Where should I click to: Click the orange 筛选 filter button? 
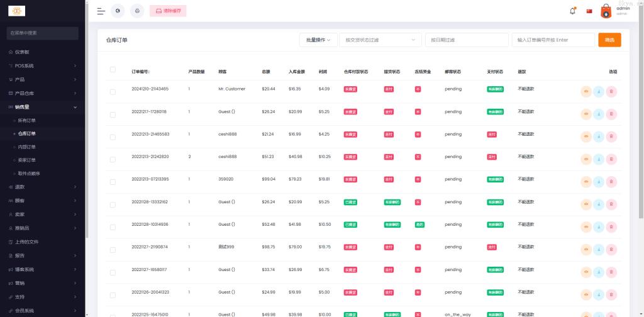click(609, 40)
